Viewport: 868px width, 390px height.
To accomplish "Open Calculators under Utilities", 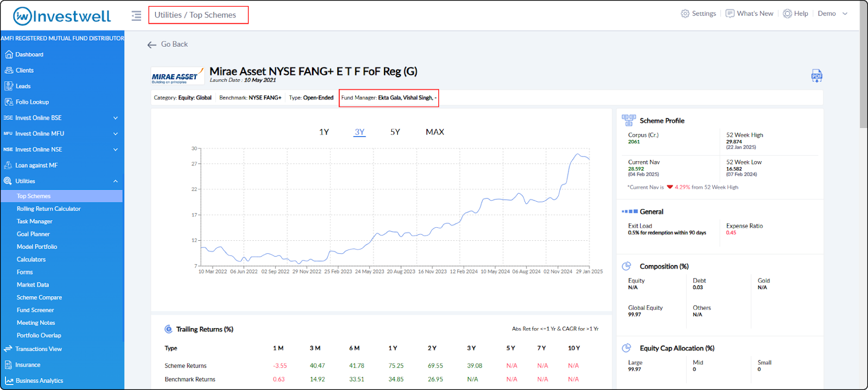I will pos(31,259).
